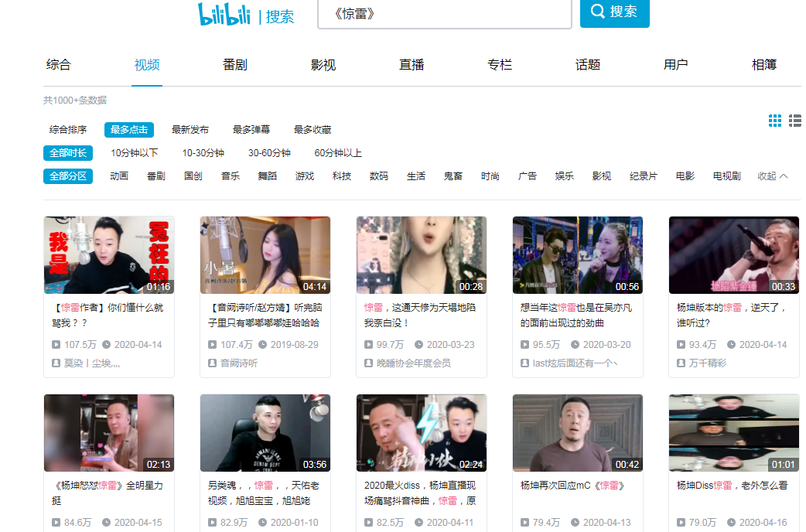Sort results by 最新发布
This screenshot has width=806, height=532.
pos(190,130)
